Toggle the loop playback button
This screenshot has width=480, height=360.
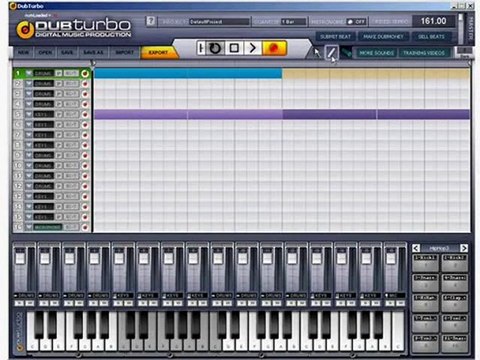(215, 48)
